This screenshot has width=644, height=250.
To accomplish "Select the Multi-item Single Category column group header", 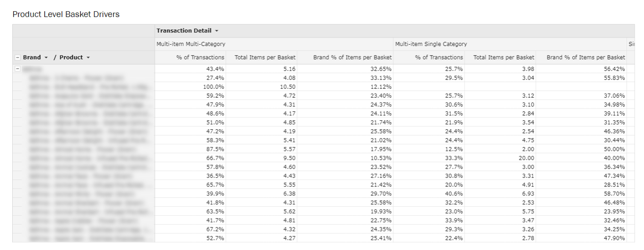I will (x=431, y=44).
